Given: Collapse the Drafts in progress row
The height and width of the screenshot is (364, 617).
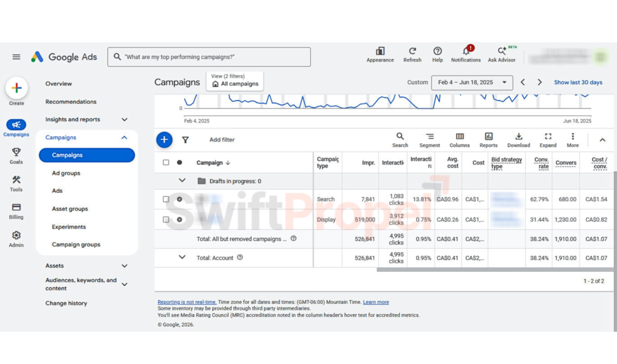Looking at the screenshot, I should coord(182,181).
